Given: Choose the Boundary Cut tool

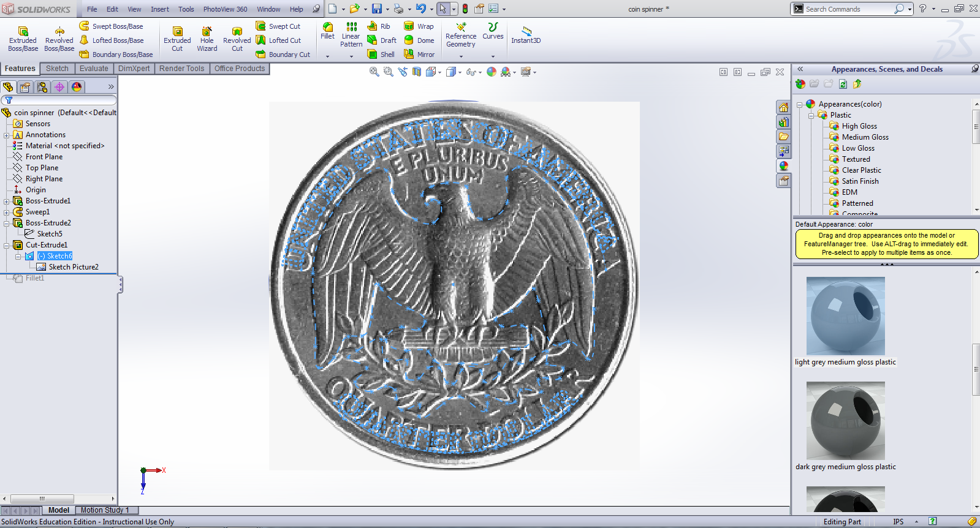Looking at the screenshot, I should tap(283, 55).
